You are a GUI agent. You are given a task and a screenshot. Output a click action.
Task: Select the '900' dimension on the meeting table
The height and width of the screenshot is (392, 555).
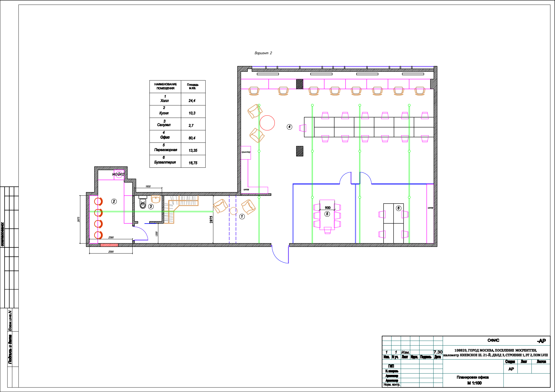[x=328, y=208]
